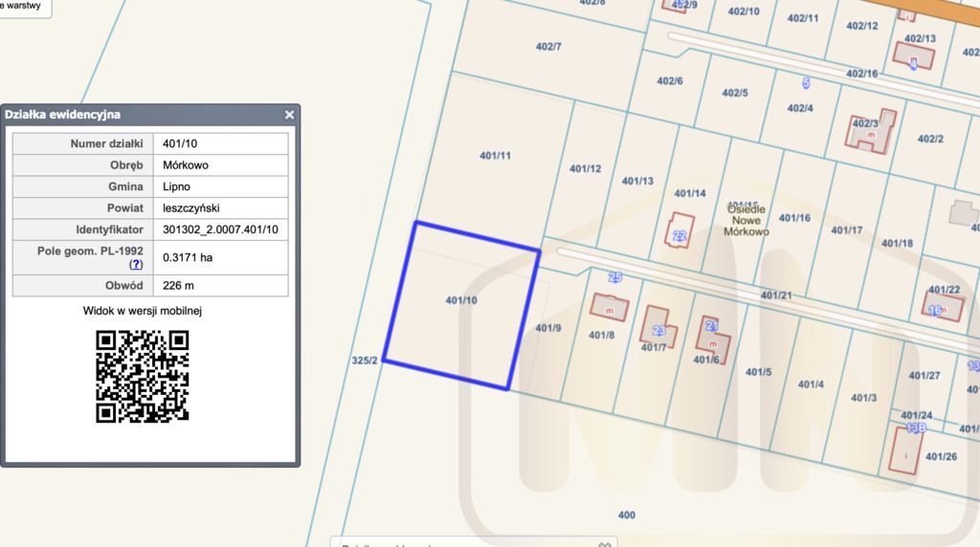Click building number 4 outline

click(x=914, y=55)
